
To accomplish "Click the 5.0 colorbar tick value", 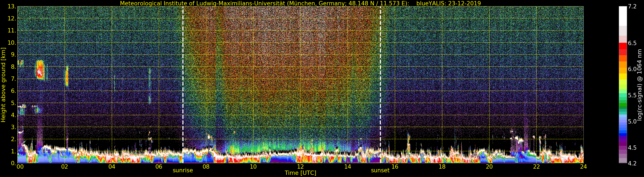I will click(x=632, y=121).
